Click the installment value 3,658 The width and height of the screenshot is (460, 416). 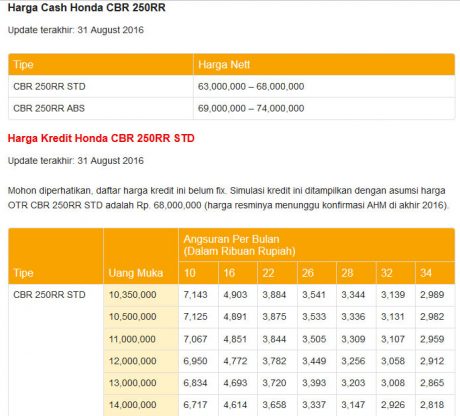click(x=274, y=405)
